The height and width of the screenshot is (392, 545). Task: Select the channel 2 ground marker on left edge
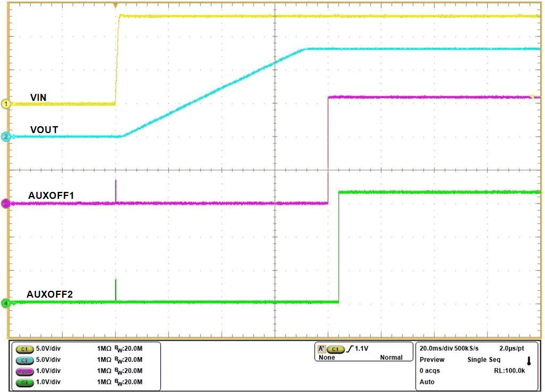(6, 137)
